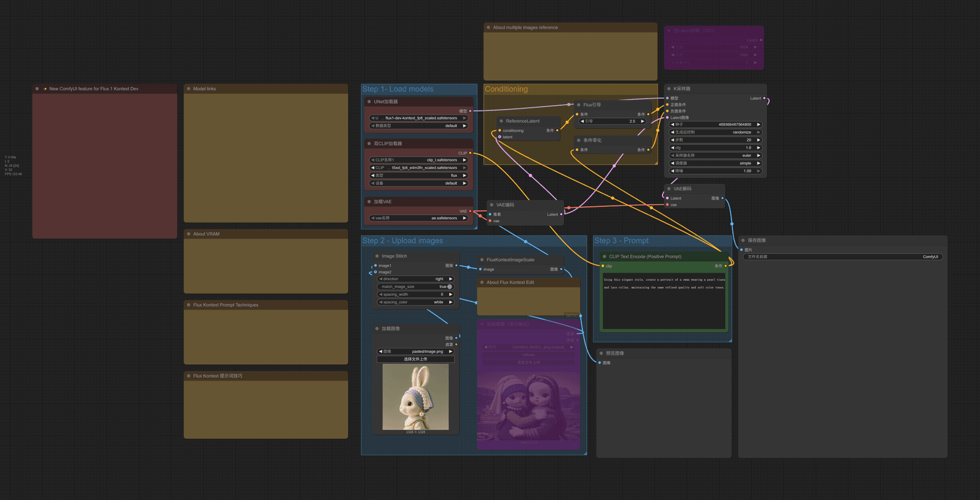Image resolution: width=980 pixels, height=500 pixels.
Task: Collapse the 保存图像 node via its dot
Action: [743, 240]
